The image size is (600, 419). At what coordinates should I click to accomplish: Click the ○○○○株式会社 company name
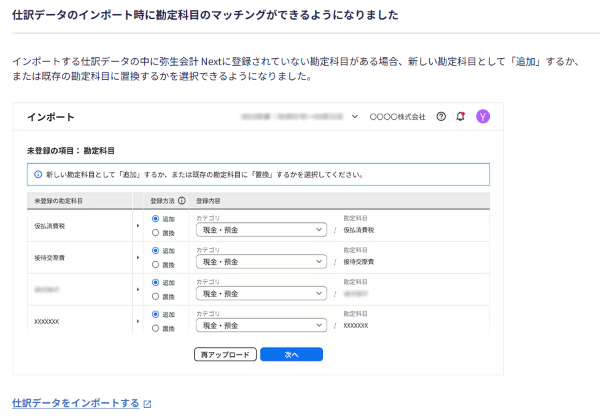click(398, 116)
